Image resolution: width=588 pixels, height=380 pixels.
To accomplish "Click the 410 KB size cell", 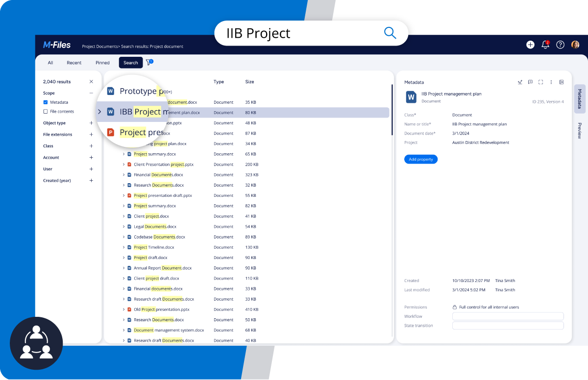I will pyautogui.click(x=252, y=309).
